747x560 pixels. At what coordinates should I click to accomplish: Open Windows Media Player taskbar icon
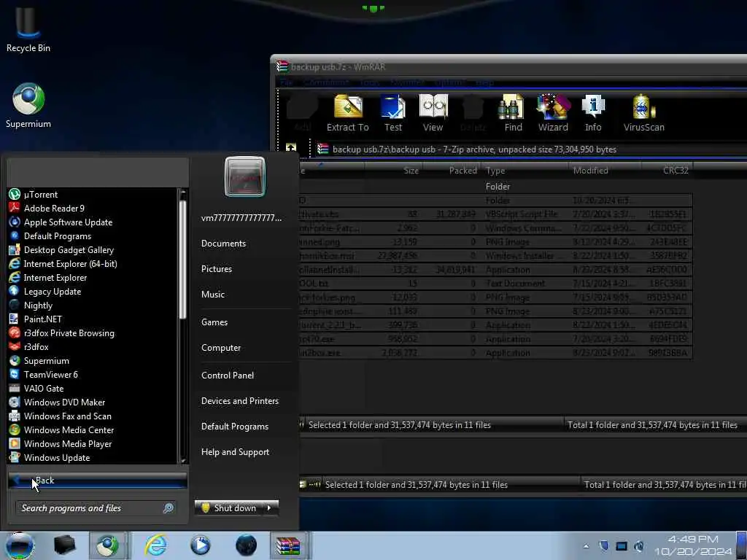200,545
